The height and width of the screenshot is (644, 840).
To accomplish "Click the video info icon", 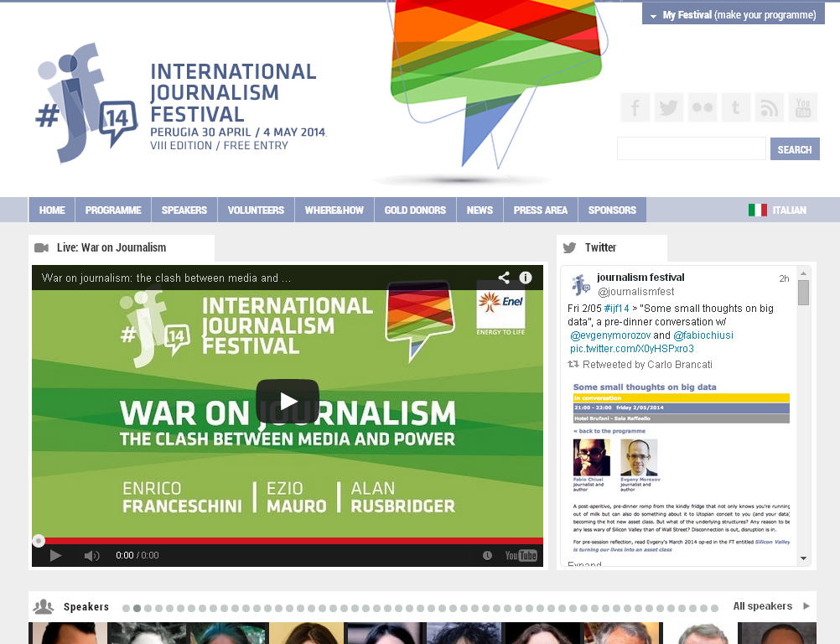I will tap(526, 278).
